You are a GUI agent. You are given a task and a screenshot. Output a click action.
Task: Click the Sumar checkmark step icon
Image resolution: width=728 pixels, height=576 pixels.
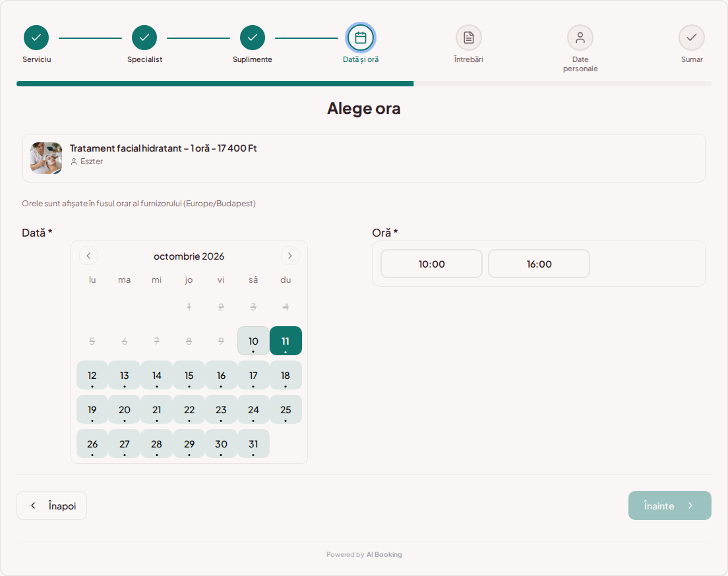(692, 38)
